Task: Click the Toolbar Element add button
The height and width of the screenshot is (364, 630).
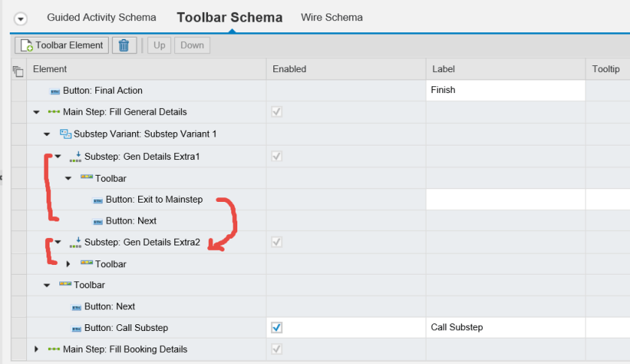Action: pos(62,46)
